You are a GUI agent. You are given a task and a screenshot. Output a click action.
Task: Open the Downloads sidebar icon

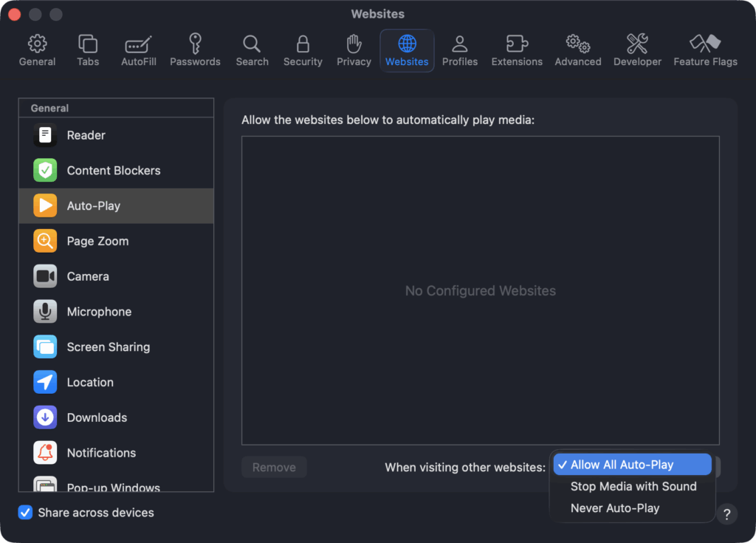click(x=45, y=417)
